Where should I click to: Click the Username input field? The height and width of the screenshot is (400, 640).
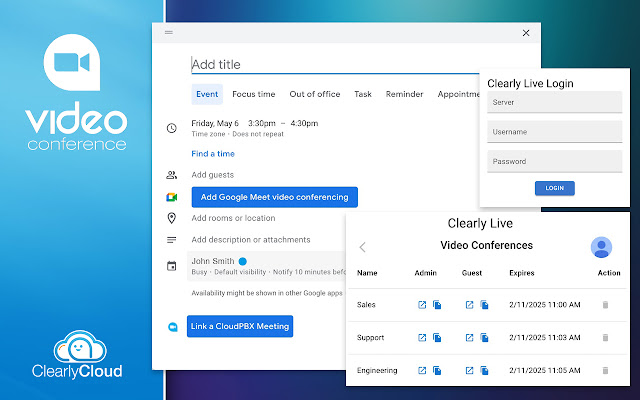tap(554, 132)
